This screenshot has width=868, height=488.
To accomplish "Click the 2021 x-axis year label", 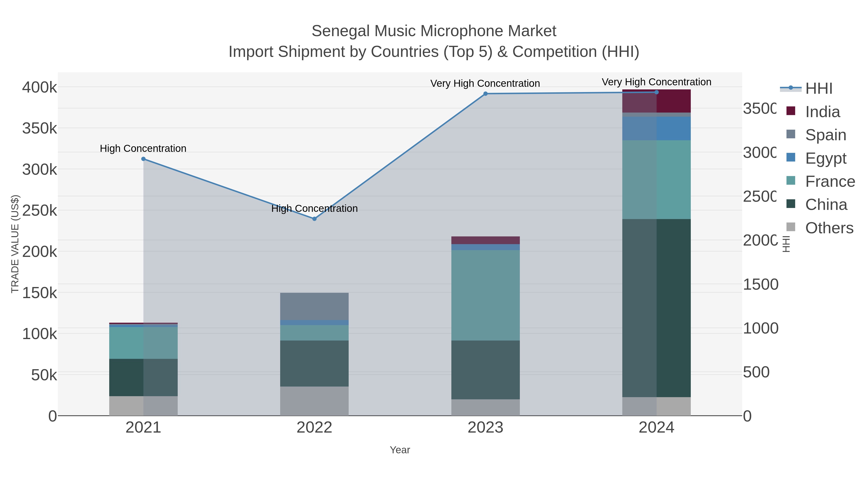I will (x=143, y=428).
